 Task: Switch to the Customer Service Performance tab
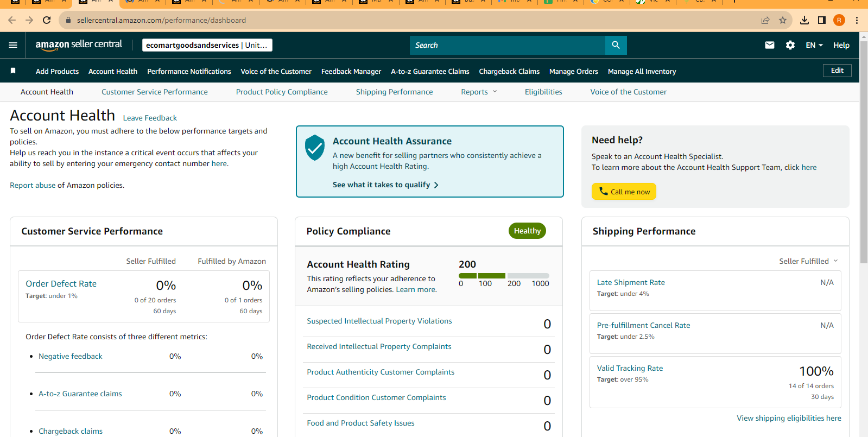155,92
